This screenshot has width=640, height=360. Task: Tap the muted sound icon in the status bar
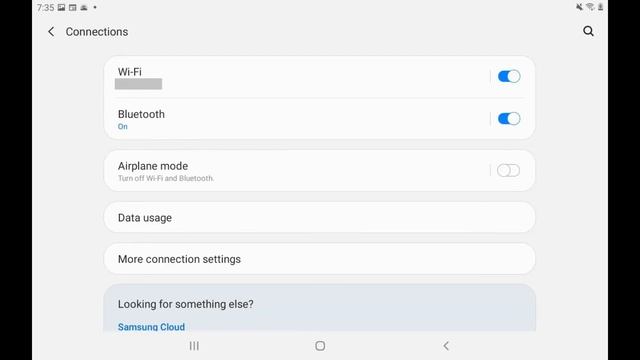tap(579, 7)
